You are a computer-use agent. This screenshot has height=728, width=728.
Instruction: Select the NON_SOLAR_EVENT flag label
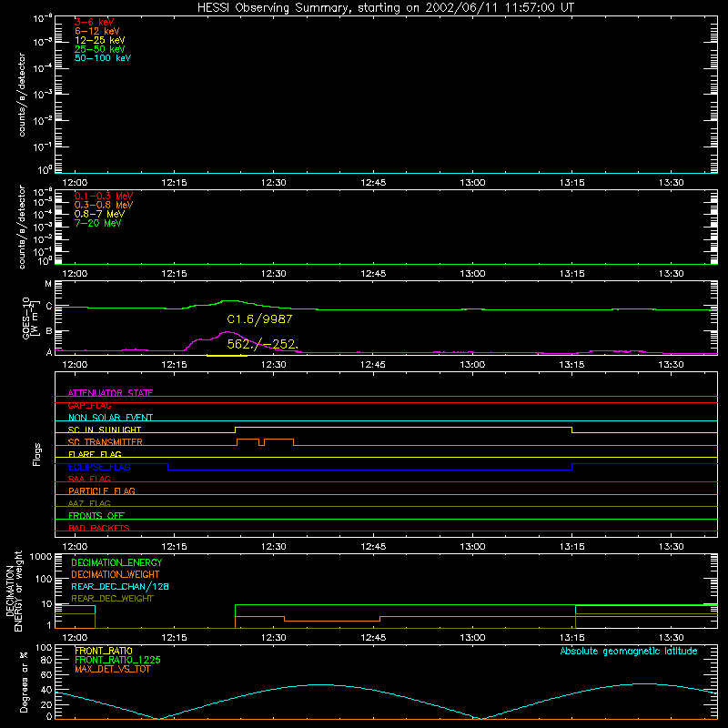110,418
